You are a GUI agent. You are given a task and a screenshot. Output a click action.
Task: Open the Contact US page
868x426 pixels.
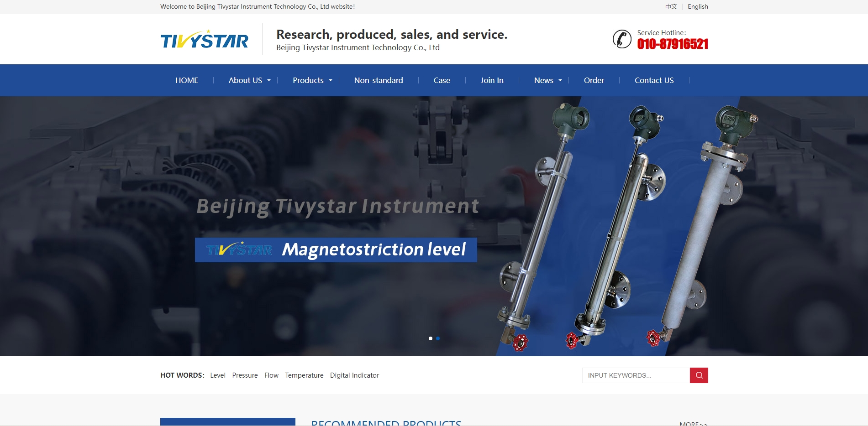click(654, 80)
